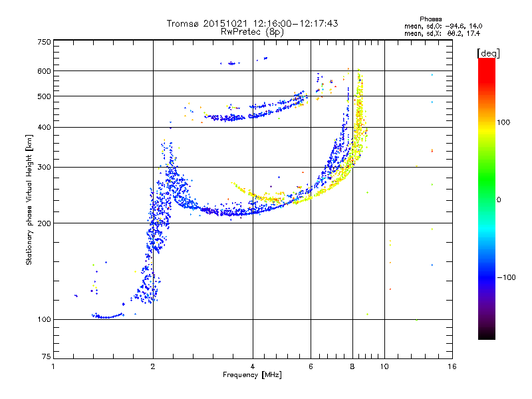Click the subtitle "RwPretec (8p)"
The width and height of the screenshot is (532, 399).
coord(252,32)
